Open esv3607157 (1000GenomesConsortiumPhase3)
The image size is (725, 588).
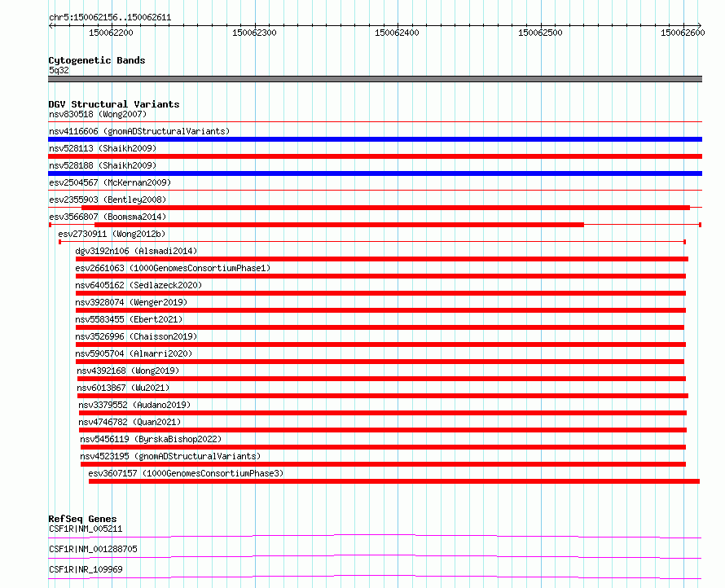tap(186, 473)
